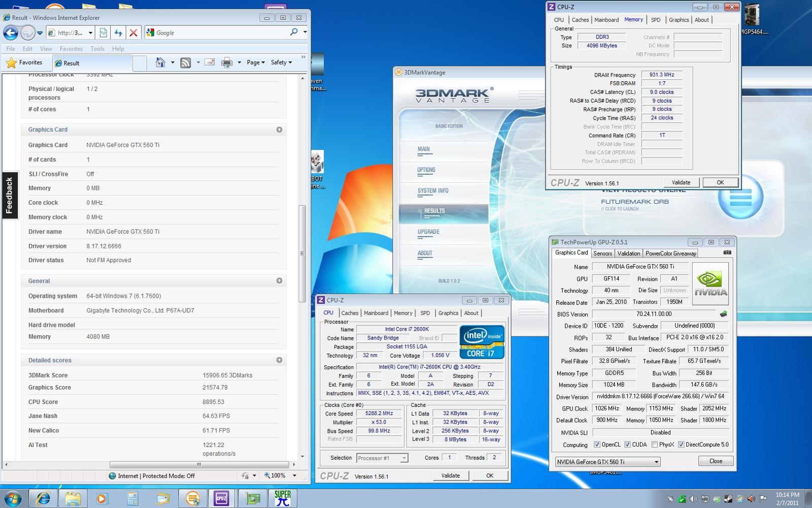The width and height of the screenshot is (812, 508).
Task: Open the Safety menu dropdown in IE
Action: 281,62
